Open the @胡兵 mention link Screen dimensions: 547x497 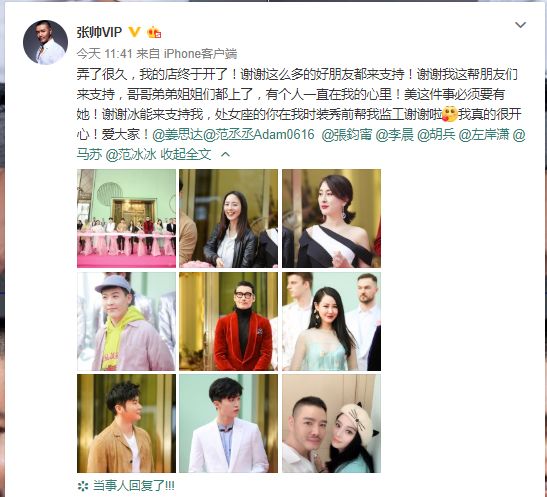point(436,135)
